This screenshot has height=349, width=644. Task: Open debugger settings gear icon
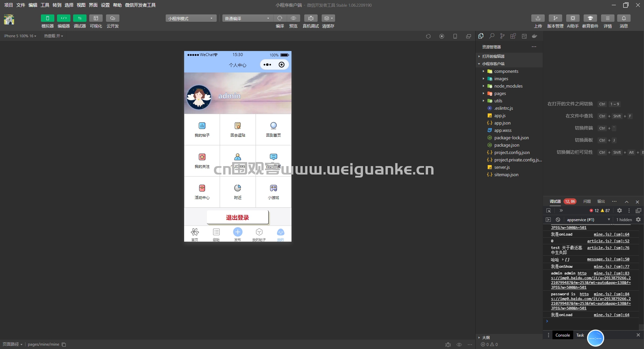click(620, 210)
